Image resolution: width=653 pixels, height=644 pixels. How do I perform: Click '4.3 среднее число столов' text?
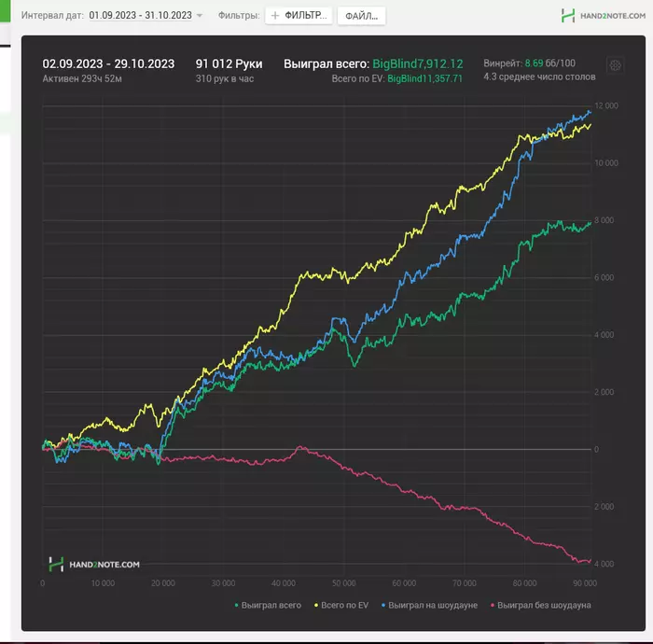coord(539,77)
